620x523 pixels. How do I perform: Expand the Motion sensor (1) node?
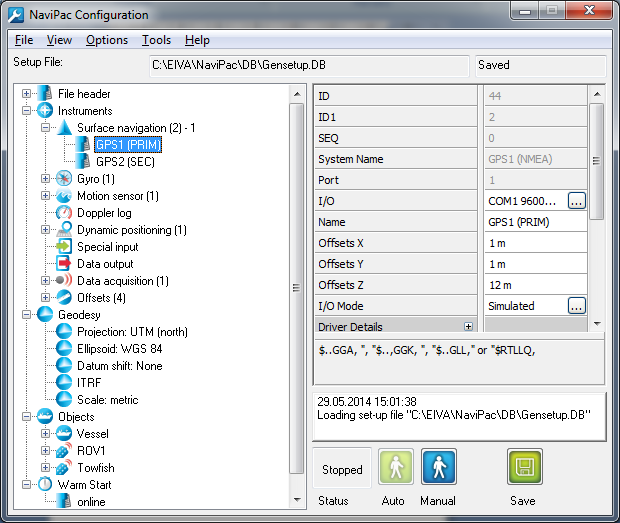pyautogui.click(x=45, y=196)
